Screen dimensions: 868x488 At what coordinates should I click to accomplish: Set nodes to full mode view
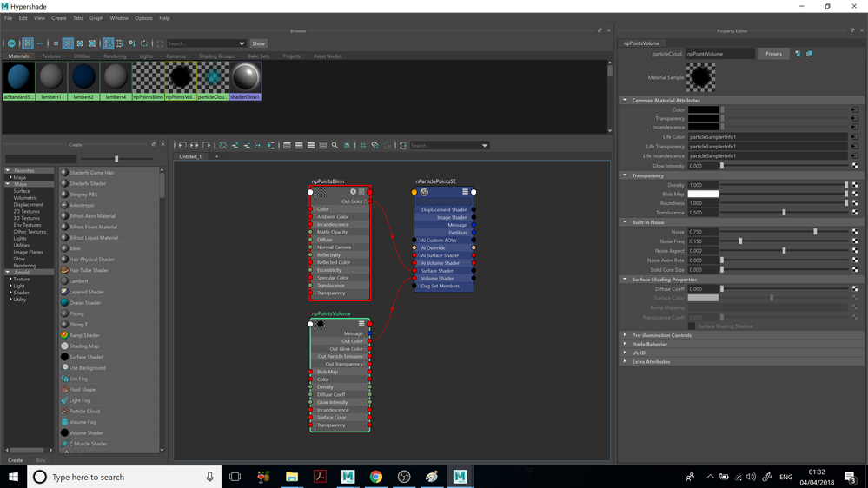[311, 146]
